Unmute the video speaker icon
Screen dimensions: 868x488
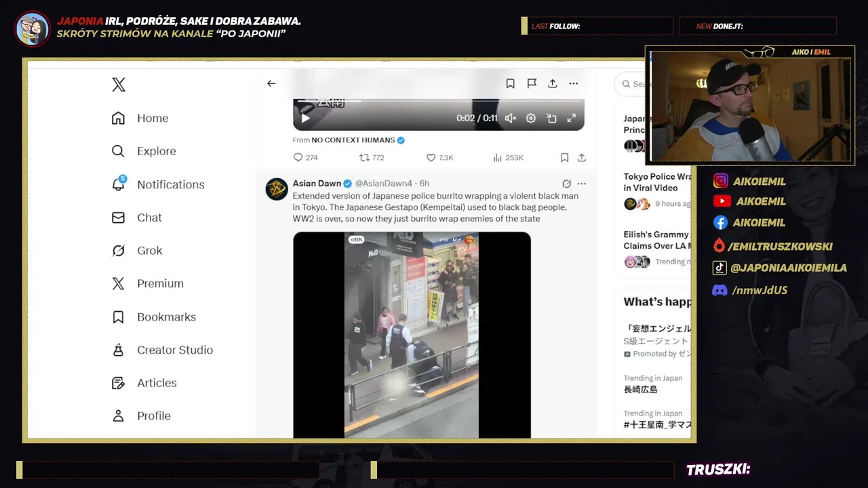pos(511,118)
